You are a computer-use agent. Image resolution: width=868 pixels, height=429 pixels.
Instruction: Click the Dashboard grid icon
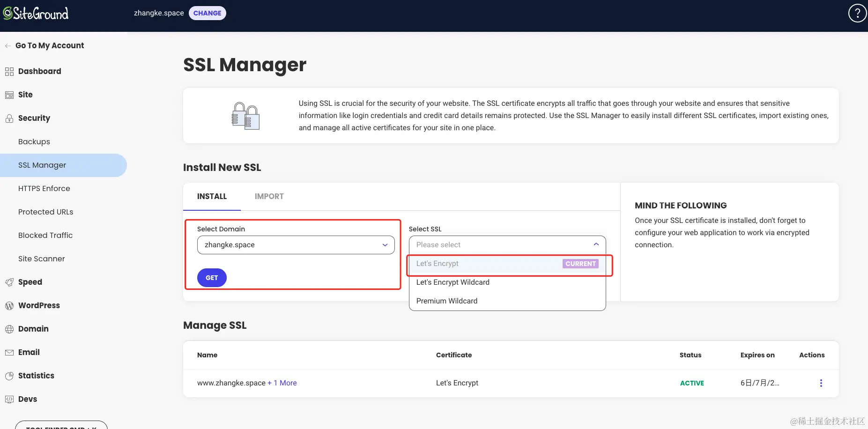(9, 72)
